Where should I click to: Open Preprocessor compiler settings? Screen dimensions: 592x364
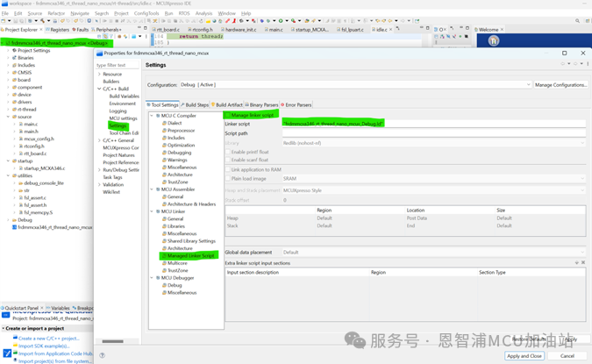click(179, 131)
